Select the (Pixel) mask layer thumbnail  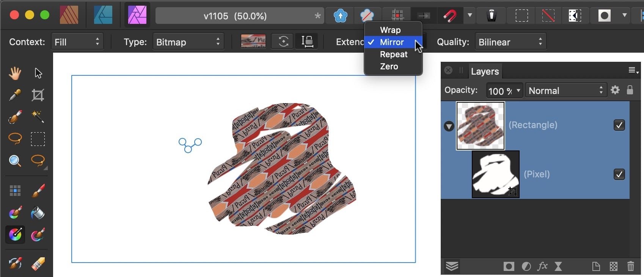coord(495,174)
